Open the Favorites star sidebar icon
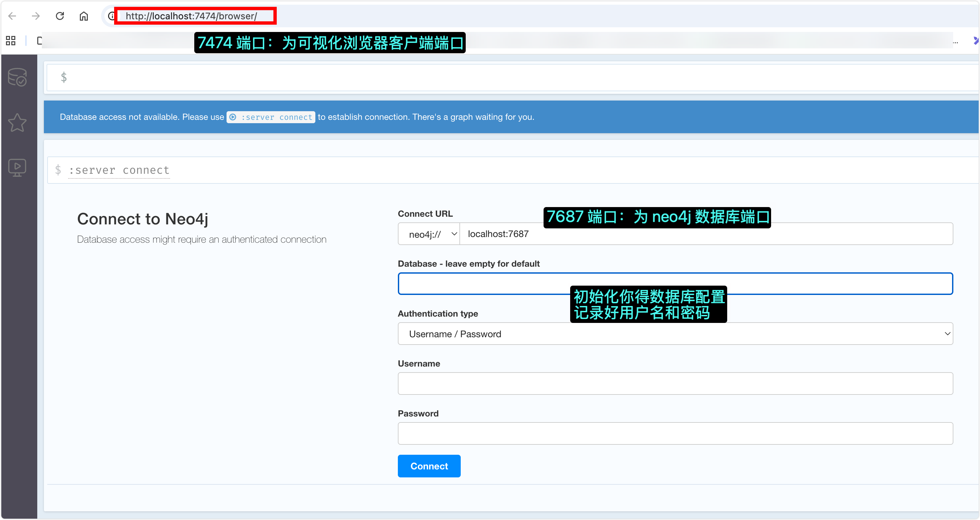Image resolution: width=980 pixels, height=520 pixels. coord(18,123)
